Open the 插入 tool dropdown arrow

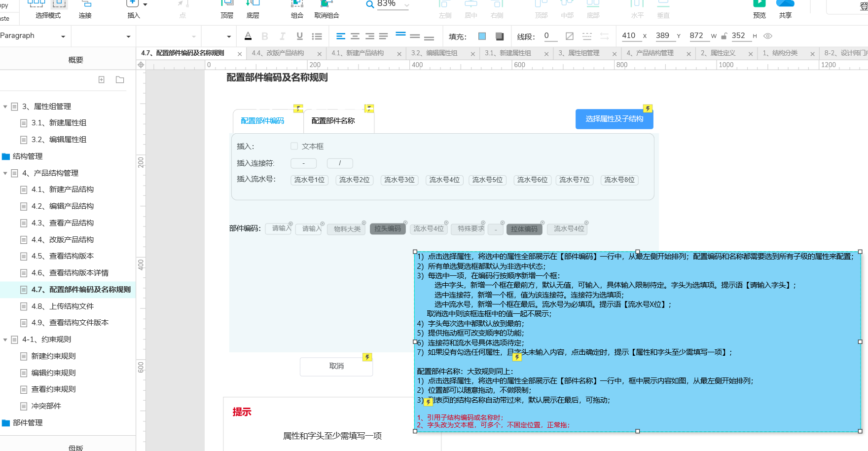tap(145, 4)
